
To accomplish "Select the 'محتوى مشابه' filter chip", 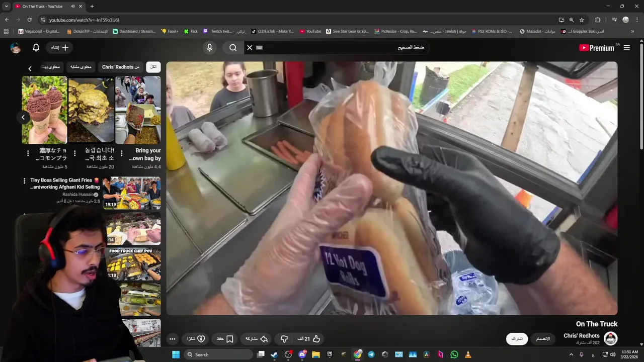I will point(80,67).
